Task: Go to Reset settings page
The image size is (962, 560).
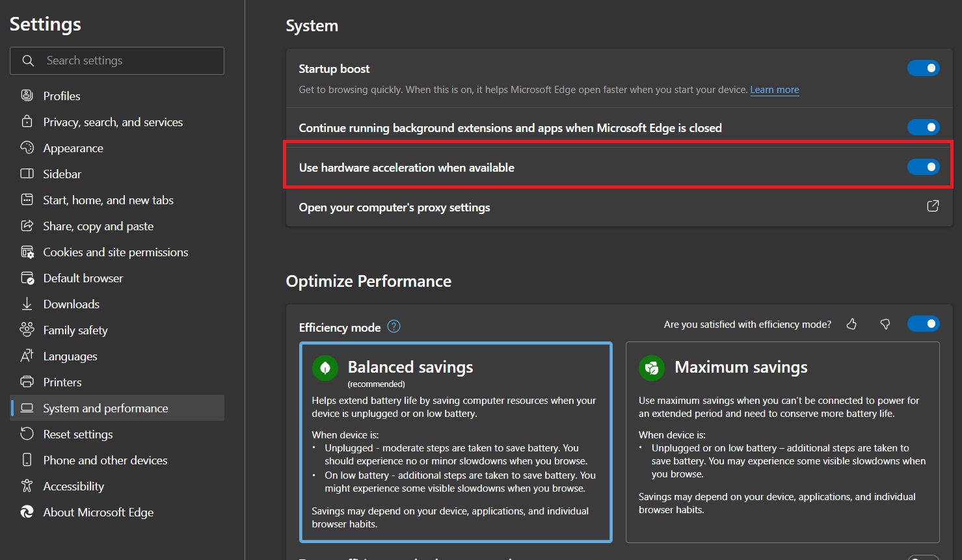Action: (x=117, y=434)
